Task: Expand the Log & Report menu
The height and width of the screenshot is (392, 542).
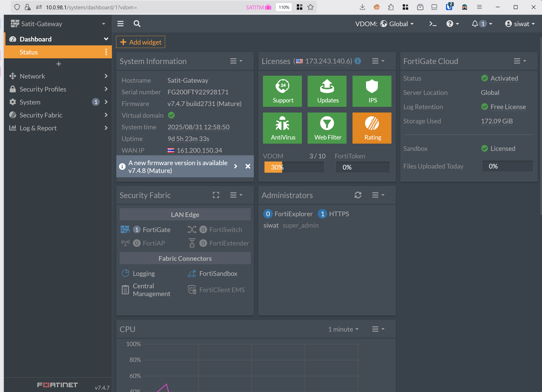Action: (x=58, y=128)
